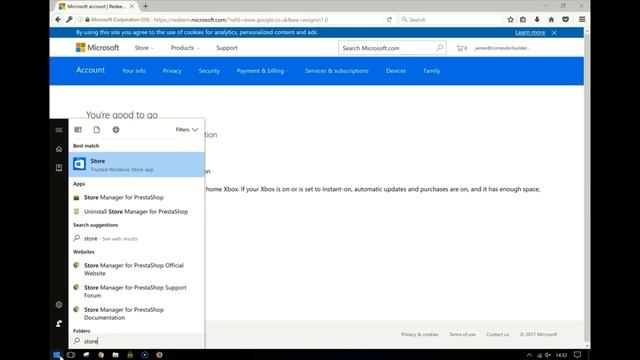Close the Microsoft account browser tab

point(132,6)
